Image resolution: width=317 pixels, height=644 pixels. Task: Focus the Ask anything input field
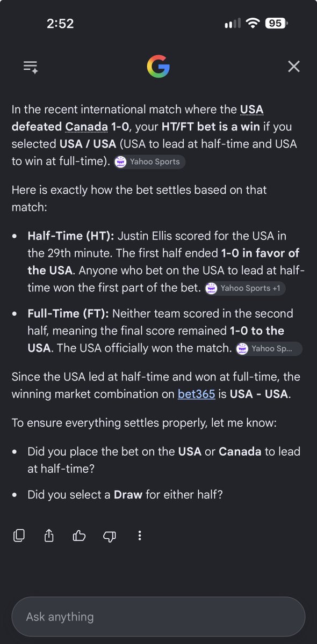coord(158,617)
